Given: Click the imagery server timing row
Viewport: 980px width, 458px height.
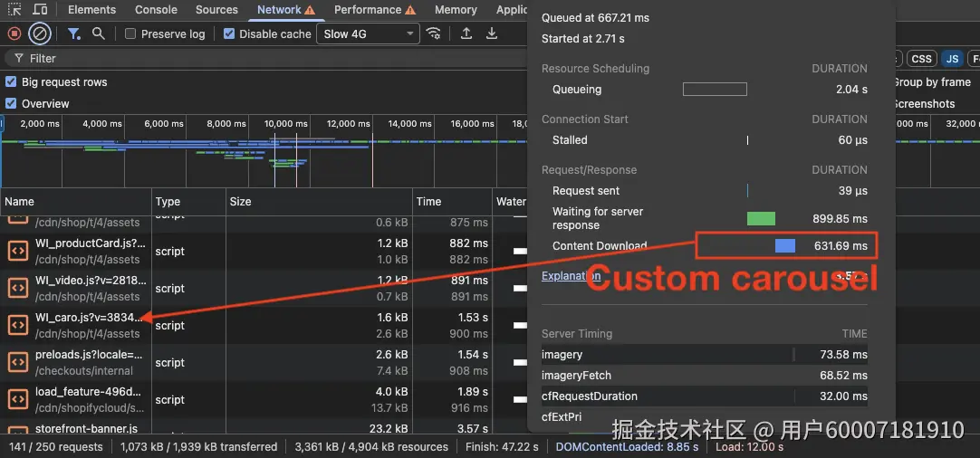Looking at the screenshot, I should (705, 354).
